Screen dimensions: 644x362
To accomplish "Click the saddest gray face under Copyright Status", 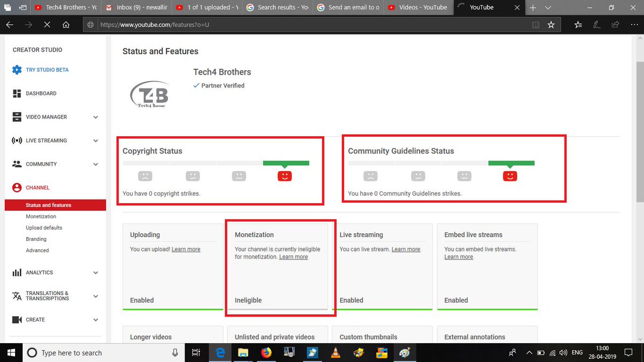I will click(145, 175).
